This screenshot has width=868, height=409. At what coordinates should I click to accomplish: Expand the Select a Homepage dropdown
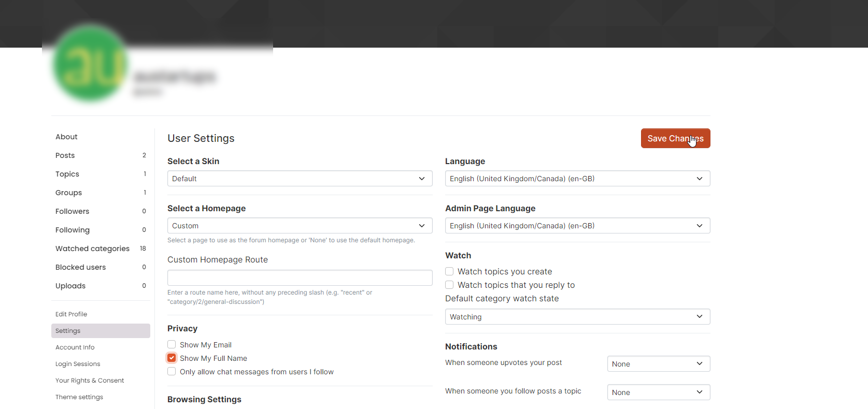pyautogui.click(x=300, y=226)
